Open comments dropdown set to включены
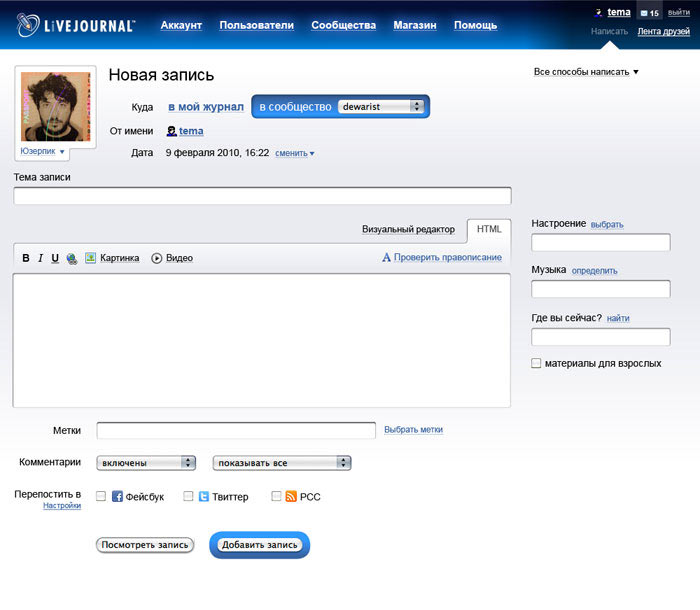Image resolution: width=700 pixels, height=610 pixels. click(146, 463)
